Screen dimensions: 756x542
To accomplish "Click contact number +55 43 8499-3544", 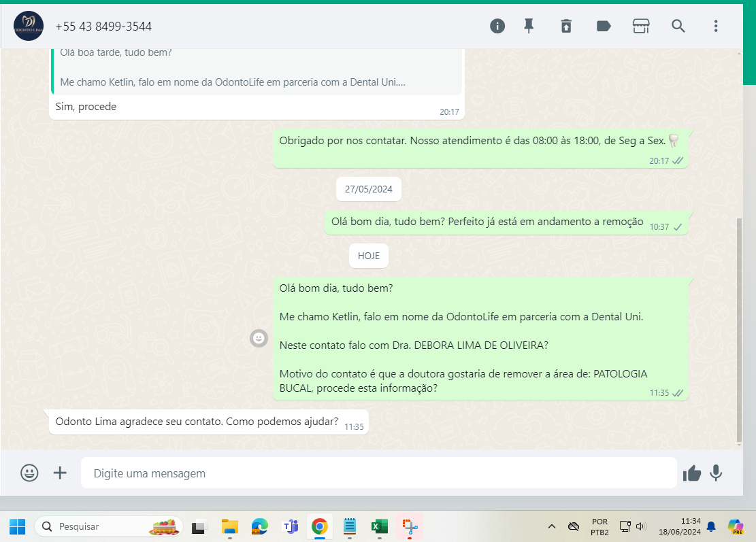I will pos(103,27).
